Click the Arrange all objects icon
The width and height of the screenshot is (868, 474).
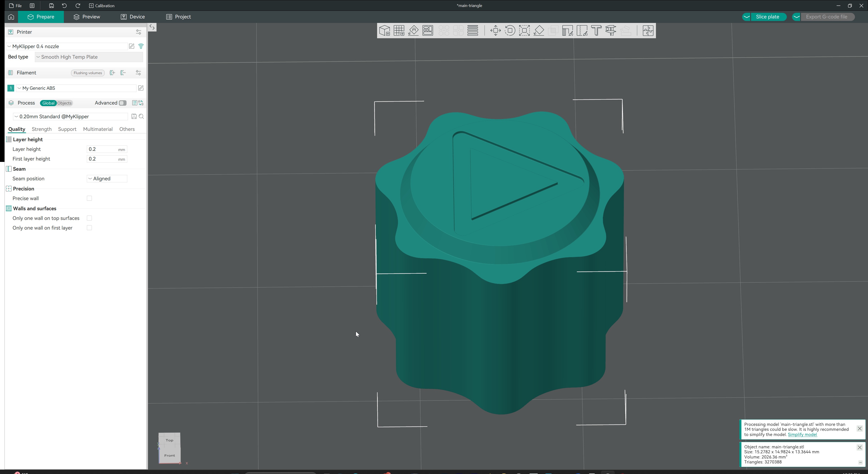[x=428, y=31]
